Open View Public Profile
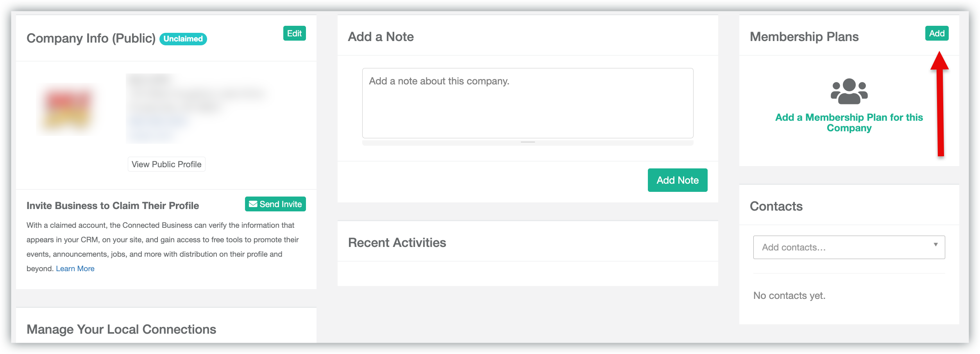The width and height of the screenshot is (980, 354). [166, 164]
